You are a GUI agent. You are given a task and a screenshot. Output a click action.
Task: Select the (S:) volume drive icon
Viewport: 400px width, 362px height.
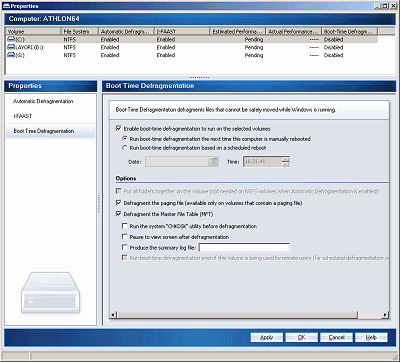pos(11,55)
